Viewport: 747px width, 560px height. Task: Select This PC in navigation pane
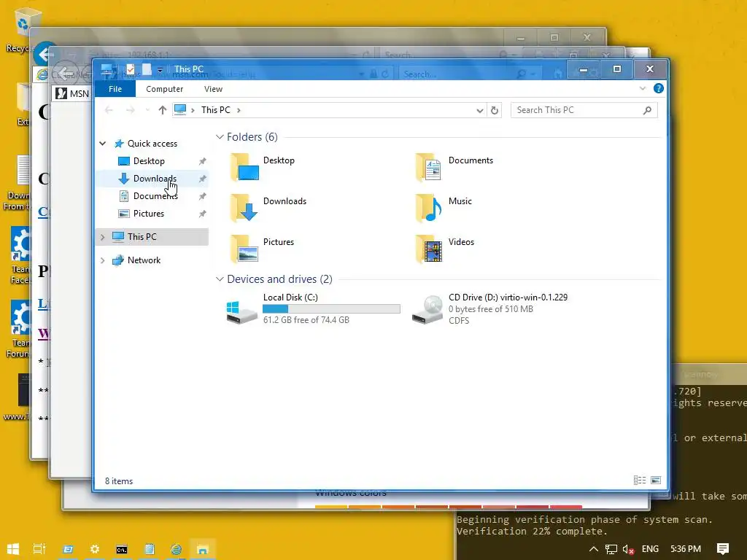(142, 237)
